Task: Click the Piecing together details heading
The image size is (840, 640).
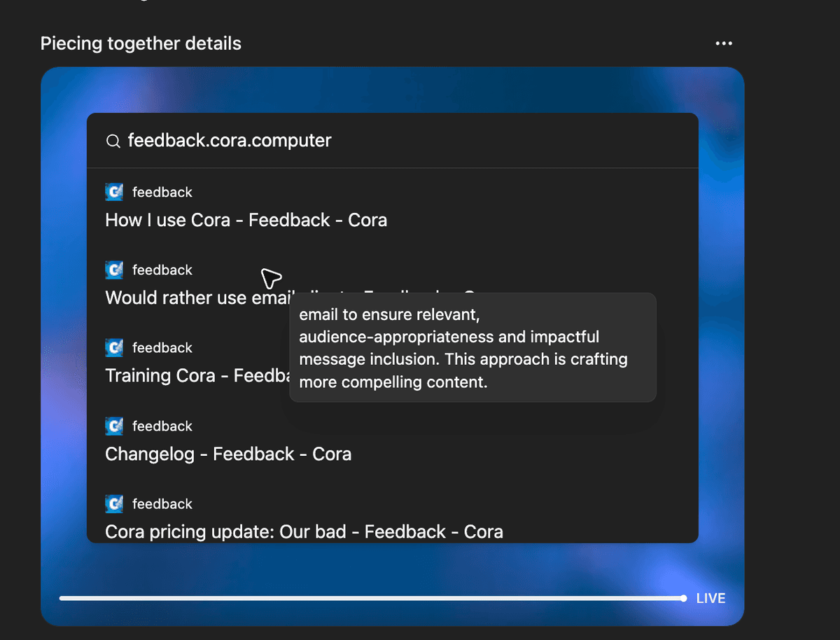Action: (141, 43)
